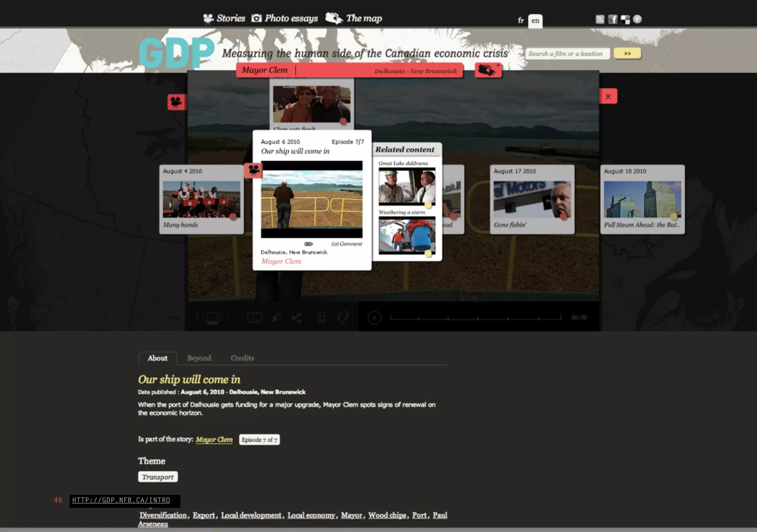
Task: Open the Gone fishin' episode thumbnail
Action: pos(532,199)
